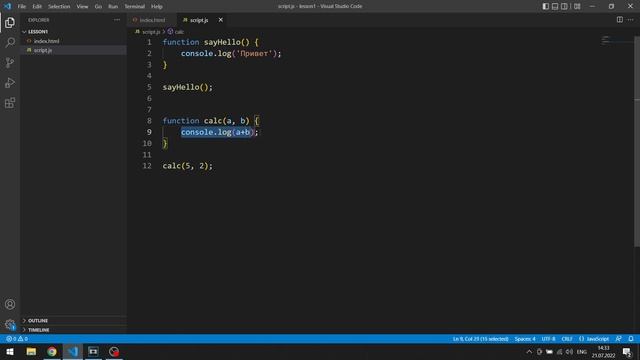Image resolution: width=640 pixels, height=360 pixels.
Task: Open notifications bell in status bar
Action: pyautogui.click(x=631, y=339)
